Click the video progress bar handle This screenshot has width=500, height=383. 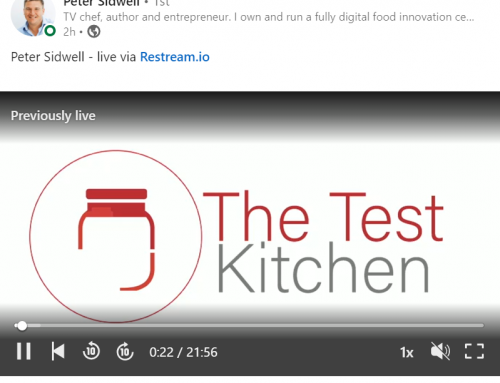(x=22, y=326)
